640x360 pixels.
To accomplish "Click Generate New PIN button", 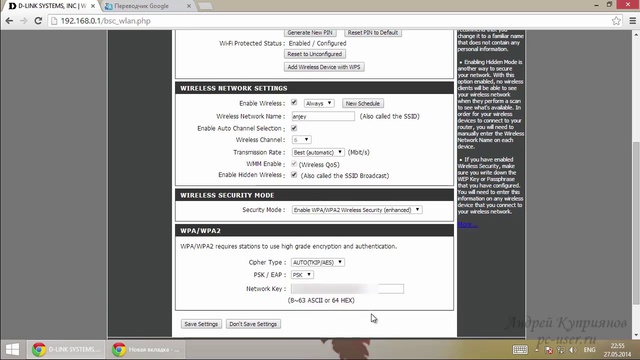I will pyautogui.click(x=310, y=33).
